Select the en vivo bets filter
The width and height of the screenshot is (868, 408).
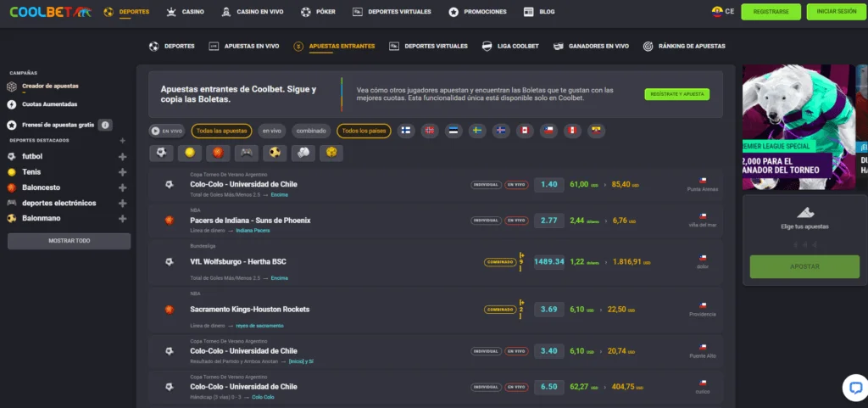click(272, 131)
